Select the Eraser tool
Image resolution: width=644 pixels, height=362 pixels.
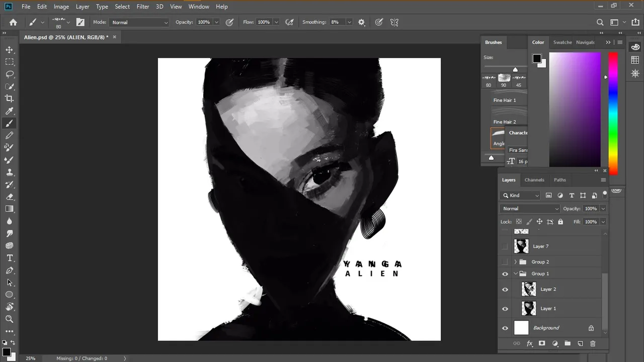coord(10,197)
